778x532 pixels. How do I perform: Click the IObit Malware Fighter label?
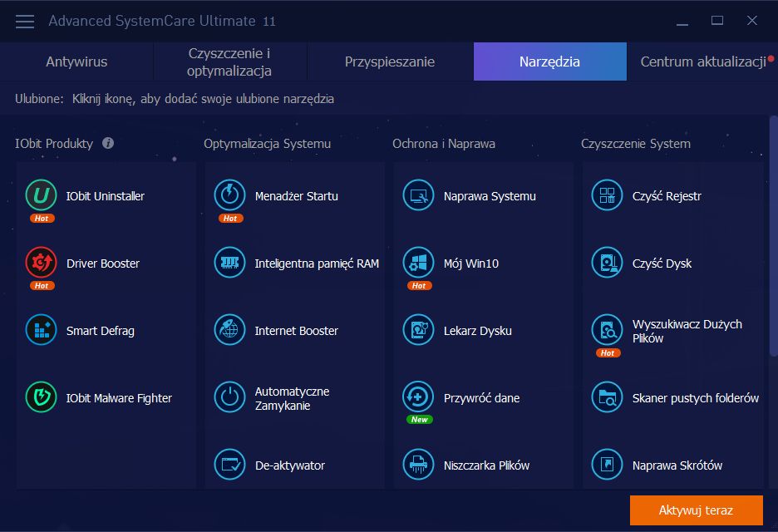119,398
